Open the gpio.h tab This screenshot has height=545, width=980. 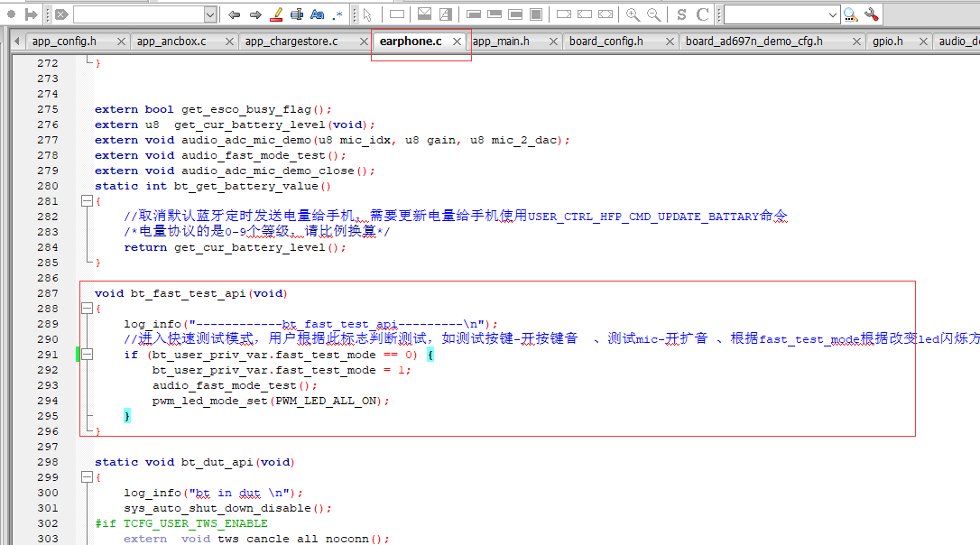888,42
